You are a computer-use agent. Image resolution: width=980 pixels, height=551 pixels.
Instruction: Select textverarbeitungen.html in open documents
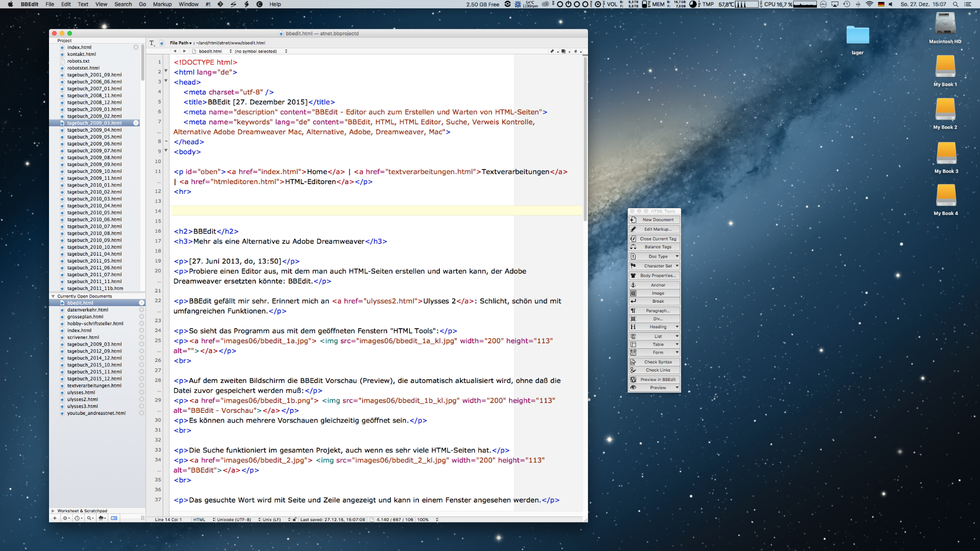[x=94, y=386]
